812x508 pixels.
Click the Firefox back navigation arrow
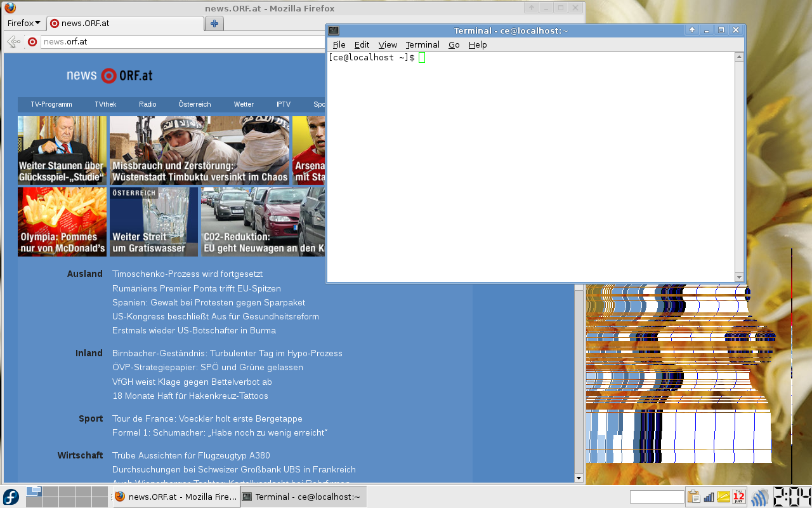coord(13,42)
